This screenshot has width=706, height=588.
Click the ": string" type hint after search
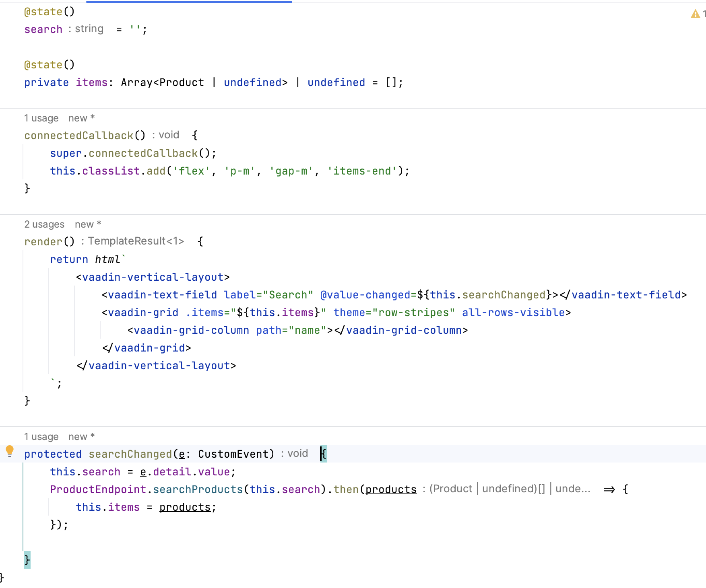coord(86,29)
